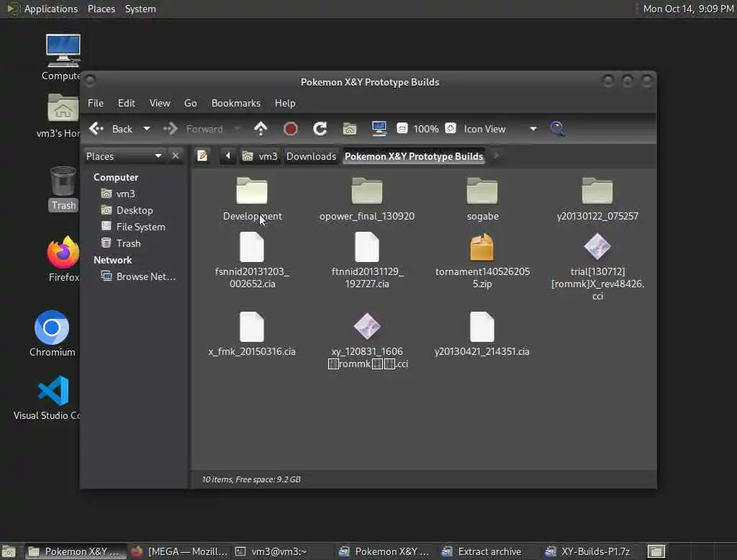The width and height of the screenshot is (737, 560).
Task: Select the xy_120831_1606 rommk .cci file
Action: point(367,340)
